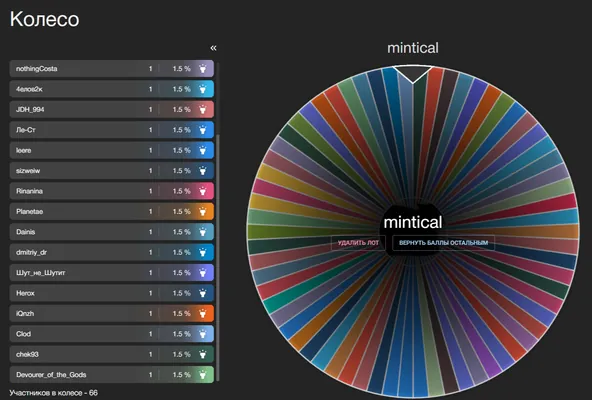
Task: Select the Шут_не_Шутит participant name
Action: (x=40, y=273)
